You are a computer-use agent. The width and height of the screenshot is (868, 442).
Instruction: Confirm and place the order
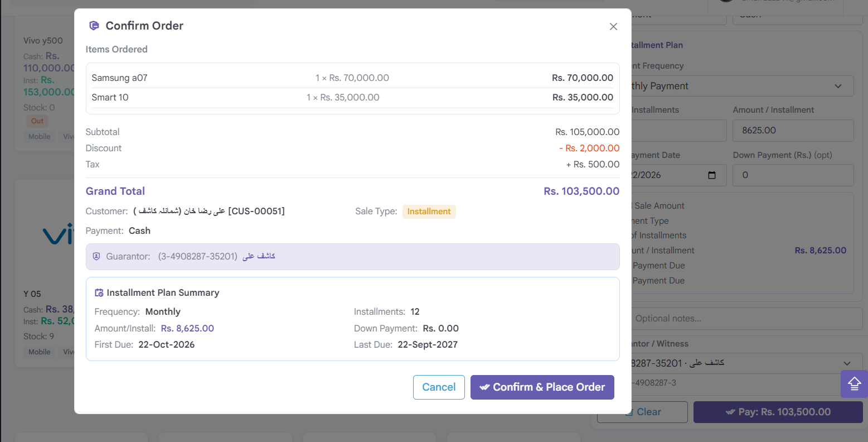pyautogui.click(x=542, y=387)
